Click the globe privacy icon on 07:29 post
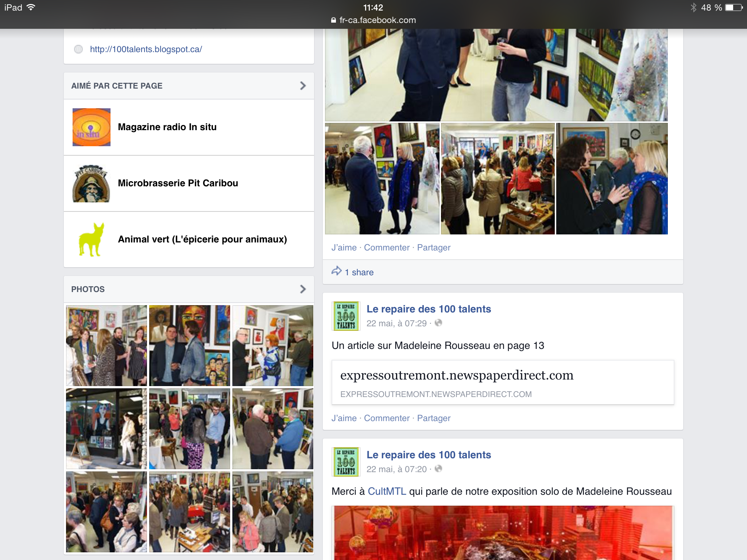The width and height of the screenshot is (747, 560). click(x=438, y=323)
